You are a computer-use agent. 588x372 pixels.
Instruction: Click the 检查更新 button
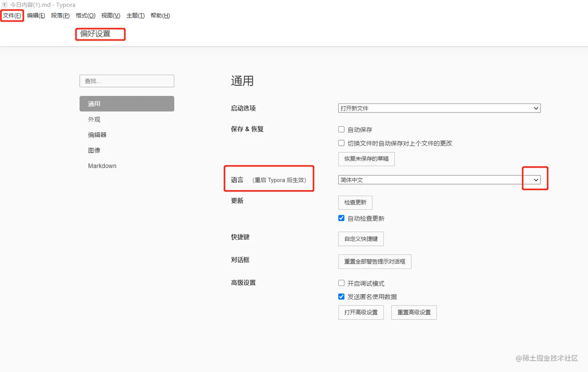pyautogui.click(x=355, y=202)
